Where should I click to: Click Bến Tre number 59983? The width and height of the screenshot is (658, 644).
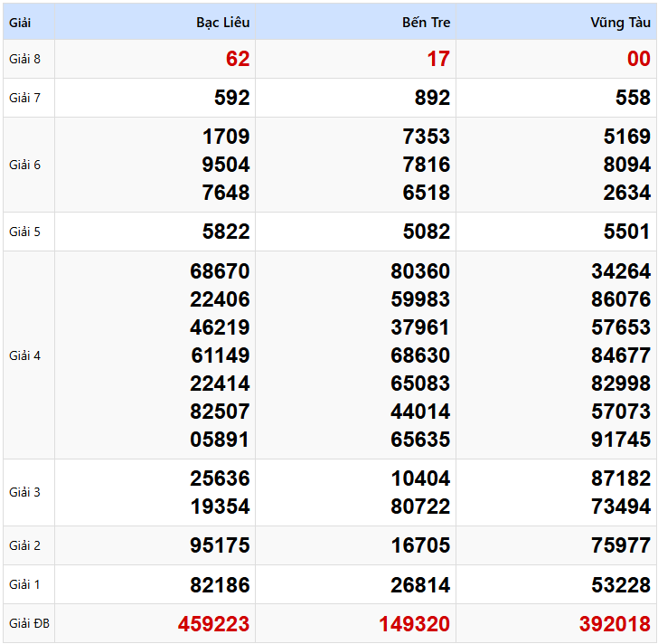coord(420,299)
